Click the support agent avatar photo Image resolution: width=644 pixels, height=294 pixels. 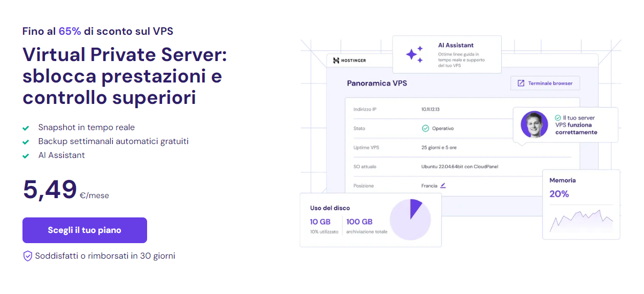tap(534, 125)
